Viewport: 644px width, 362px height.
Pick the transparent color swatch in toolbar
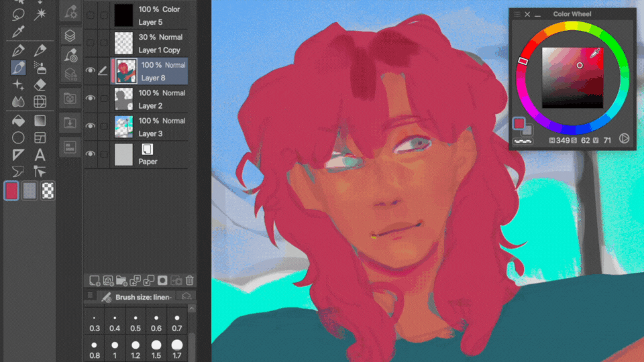pyautogui.click(x=48, y=191)
